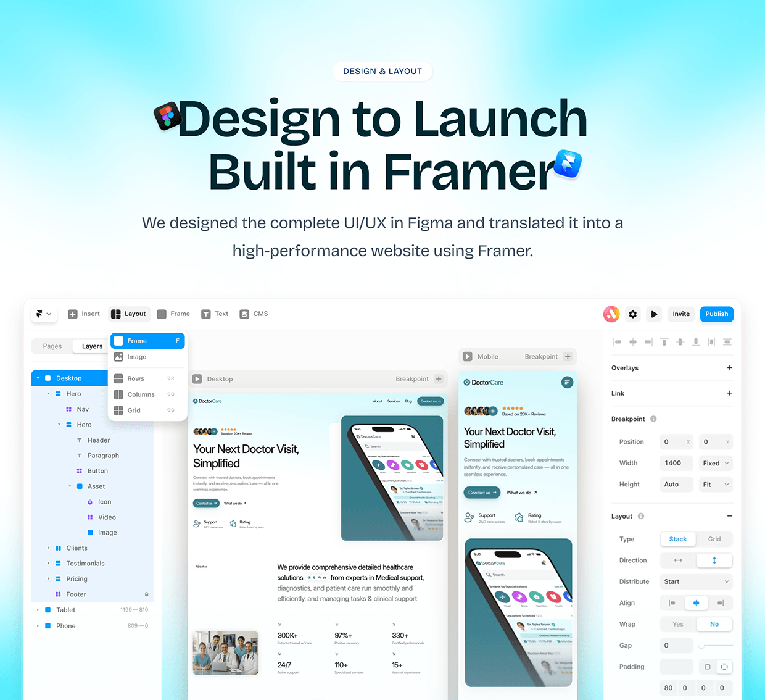Choose Image from the Layout menu
Image resolution: width=765 pixels, height=700 pixels.
148,357
